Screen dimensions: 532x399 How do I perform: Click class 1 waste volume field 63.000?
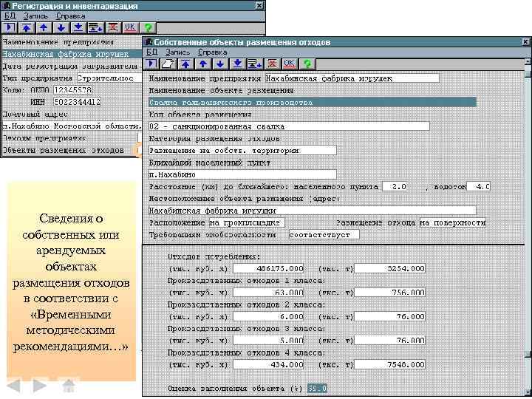click(268, 293)
